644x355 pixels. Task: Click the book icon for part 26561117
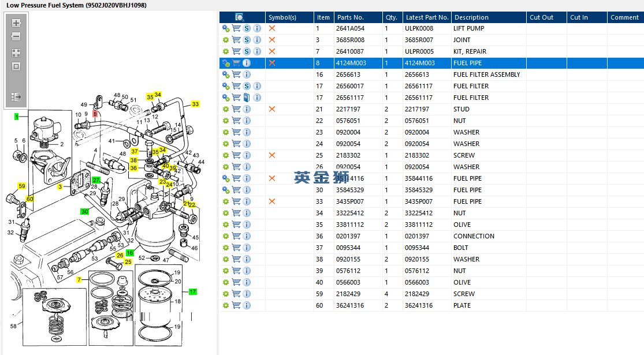[x=247, y=98]
